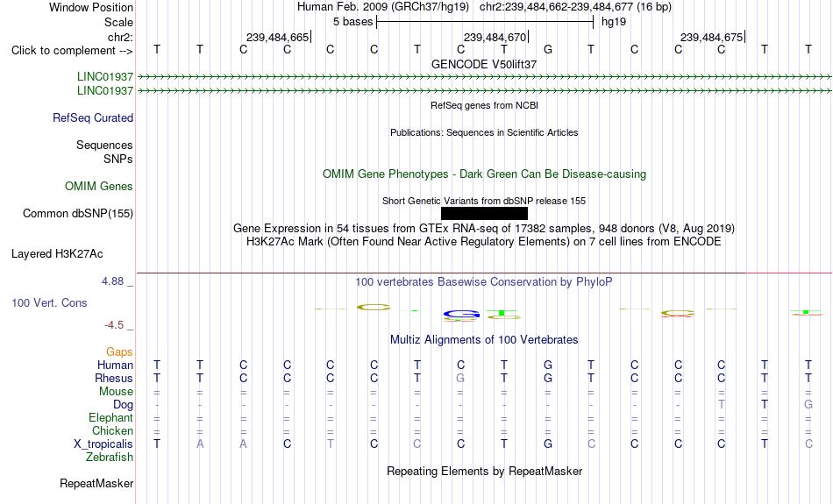
Task: Click 'Multiz Alignments of 100 Vertebrates' title
Action: pyautogui.click(x=484, y=340)
